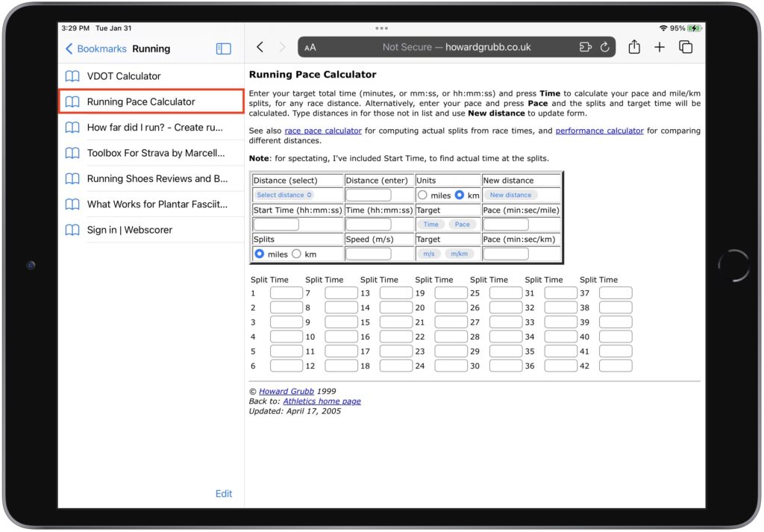This screenshot has height=532, width=764.
Task: Open the Share sheet icon
Action: (x=634, y=47)
